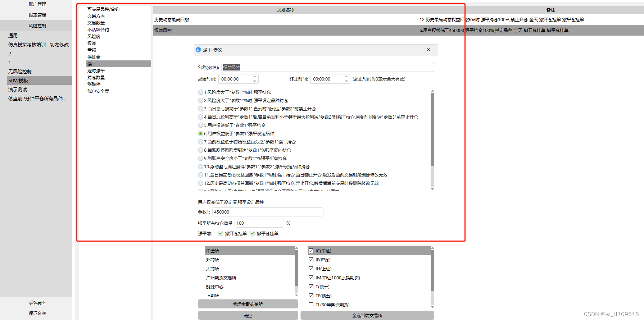Click the 规则名称 column header
This screenshot has height=320, width=644.
(286, 10)
